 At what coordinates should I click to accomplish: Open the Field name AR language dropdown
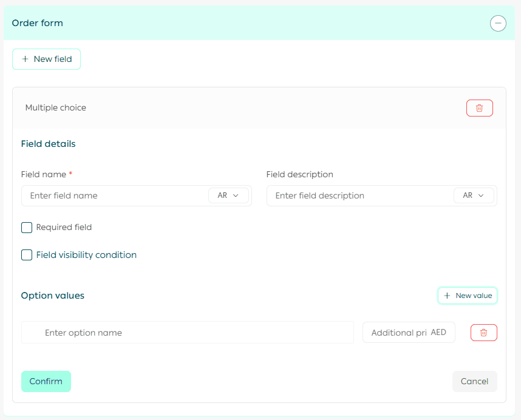pyautogui.click(x=228, y=195)
